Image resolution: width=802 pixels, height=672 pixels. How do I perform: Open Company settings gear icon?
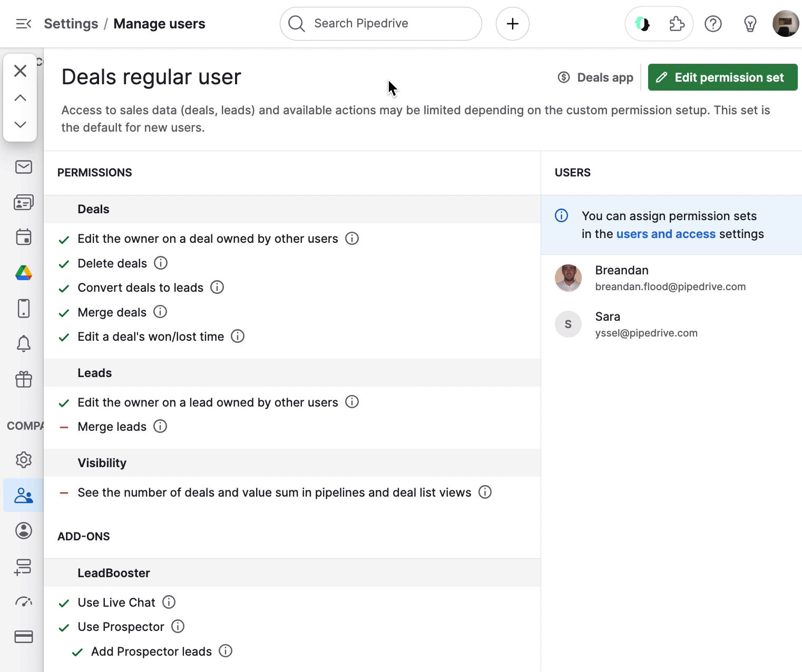24,460
